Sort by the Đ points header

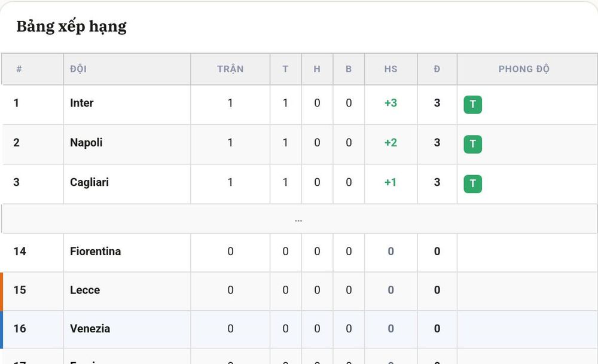click(x=437, y=69)
